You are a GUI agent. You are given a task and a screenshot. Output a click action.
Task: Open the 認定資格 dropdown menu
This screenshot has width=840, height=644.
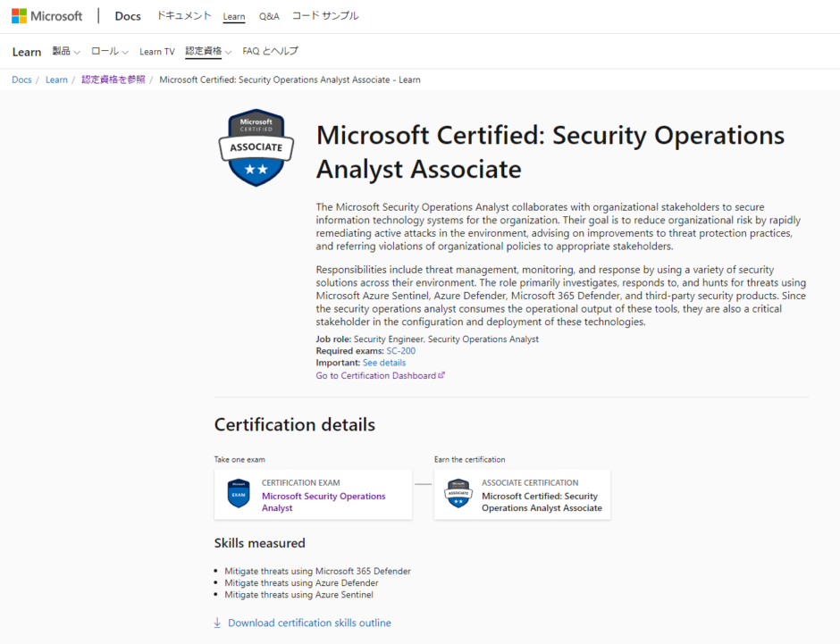[206, 51]
